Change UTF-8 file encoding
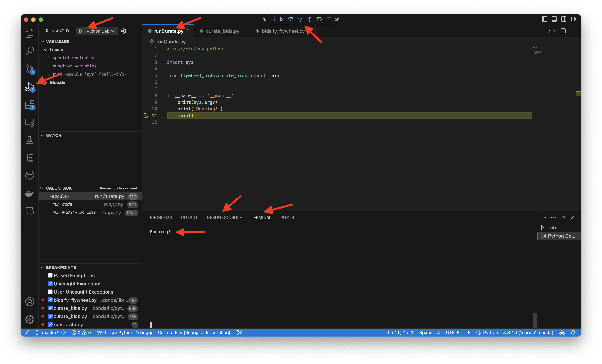Image resolution: width=602 pixels, height=364 pixels. (452, 332)
